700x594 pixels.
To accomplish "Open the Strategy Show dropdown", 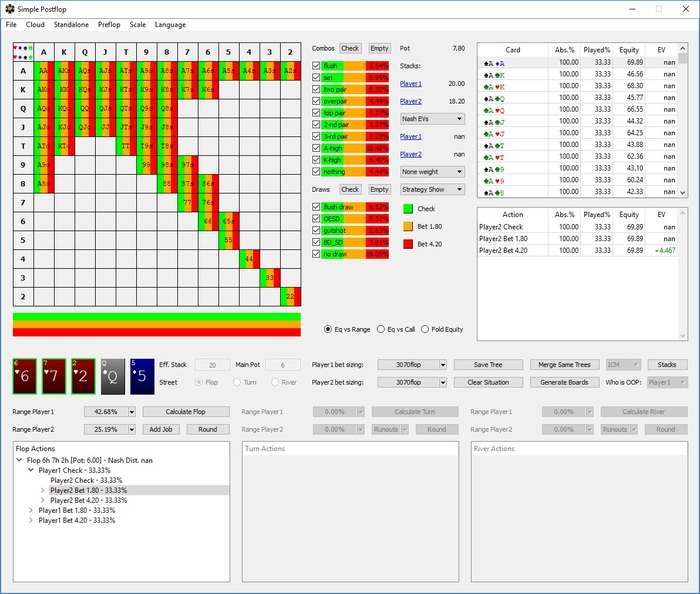I will (x=432, y=189).
